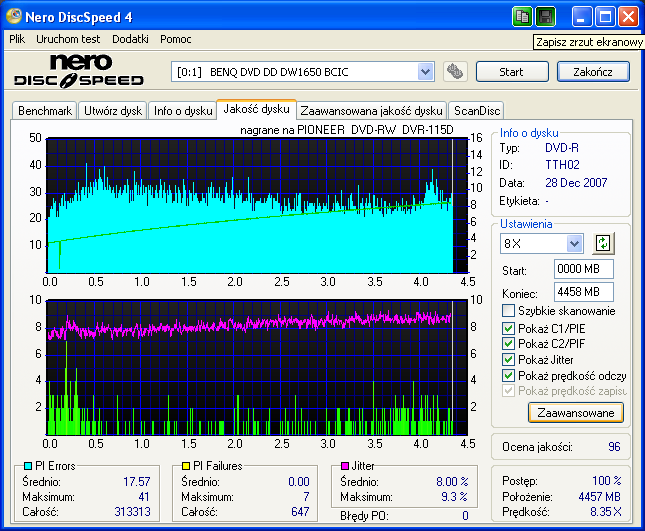The width and height of the screenshot is (645, 531).
Task: Click Jitter maximum value 9.3 %
Action: click(x=454, y=497)
